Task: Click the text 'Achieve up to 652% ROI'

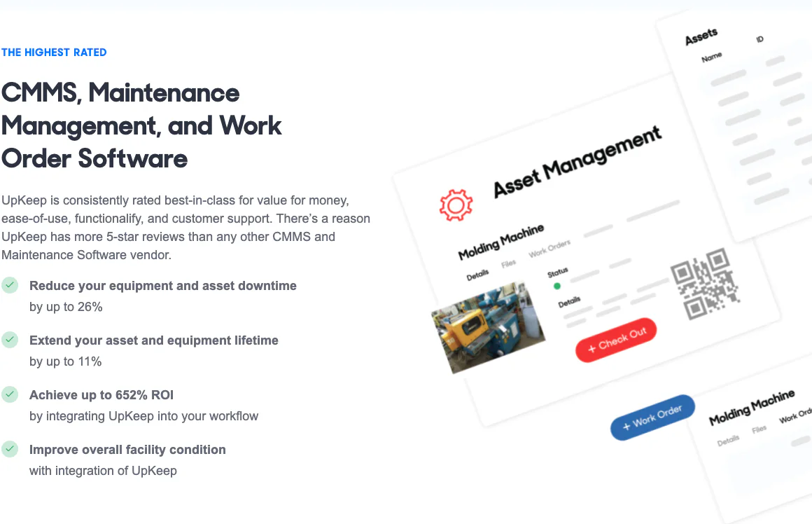Action: pyautogui.click(x=101, y=395)
